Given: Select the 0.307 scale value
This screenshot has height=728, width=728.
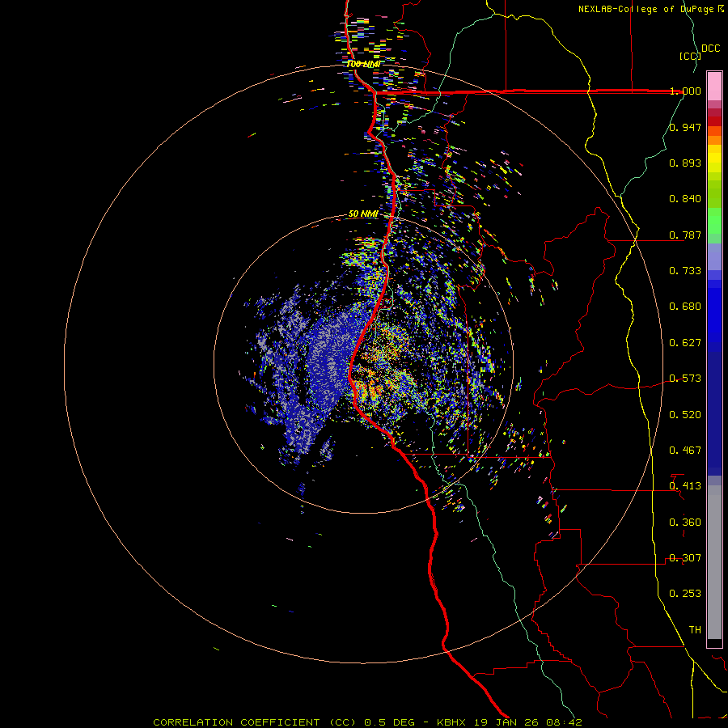Looking at the screenshot, I should pyautogui.click(x=685, y=558).
